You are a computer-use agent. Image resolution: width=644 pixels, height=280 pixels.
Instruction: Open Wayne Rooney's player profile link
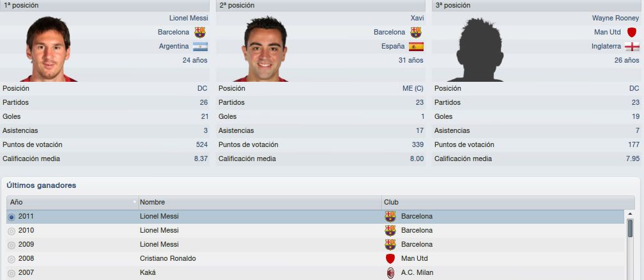click(x=615, y=18)
